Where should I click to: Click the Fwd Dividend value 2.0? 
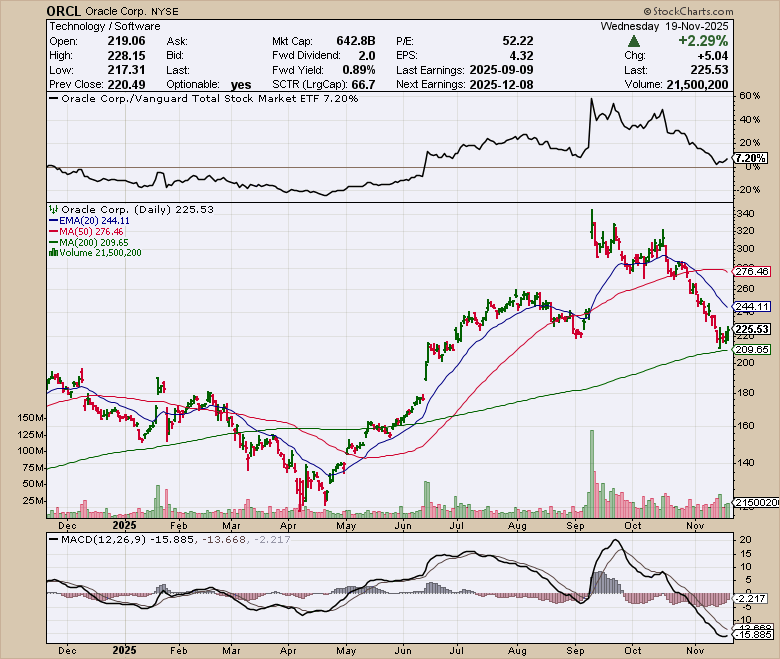[x=367, y=56]
